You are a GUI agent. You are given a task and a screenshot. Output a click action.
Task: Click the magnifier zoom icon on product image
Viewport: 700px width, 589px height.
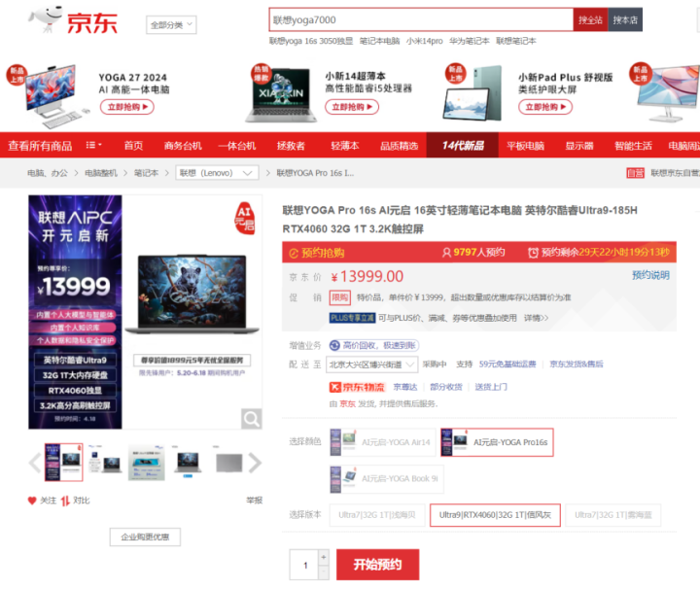(252, 419)
